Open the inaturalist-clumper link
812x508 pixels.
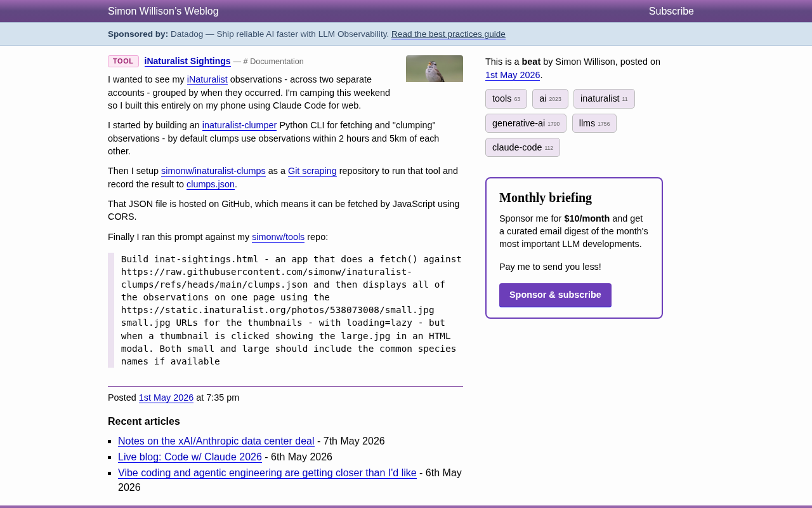[x=239, y=125]
